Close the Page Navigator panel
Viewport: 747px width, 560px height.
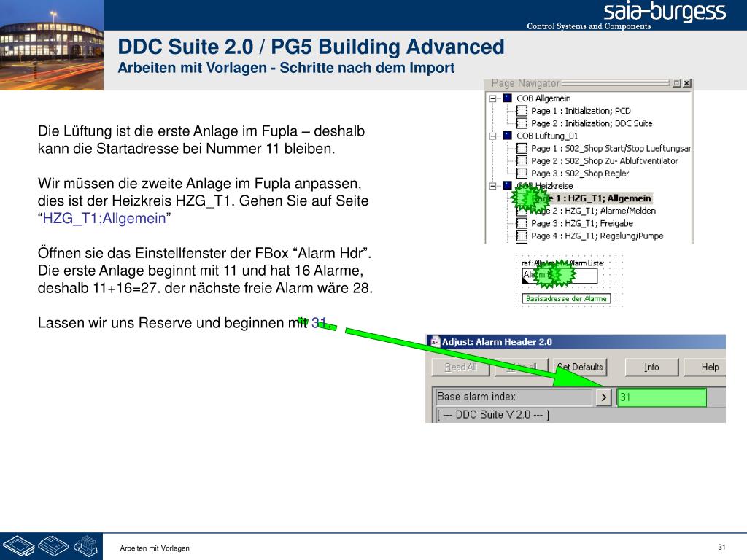pyautogui.click(x=686, y=83)
